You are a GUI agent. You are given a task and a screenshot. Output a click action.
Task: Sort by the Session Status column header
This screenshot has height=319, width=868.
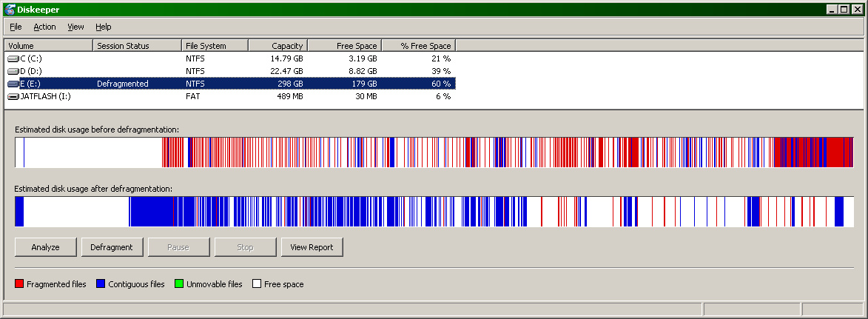137,45
